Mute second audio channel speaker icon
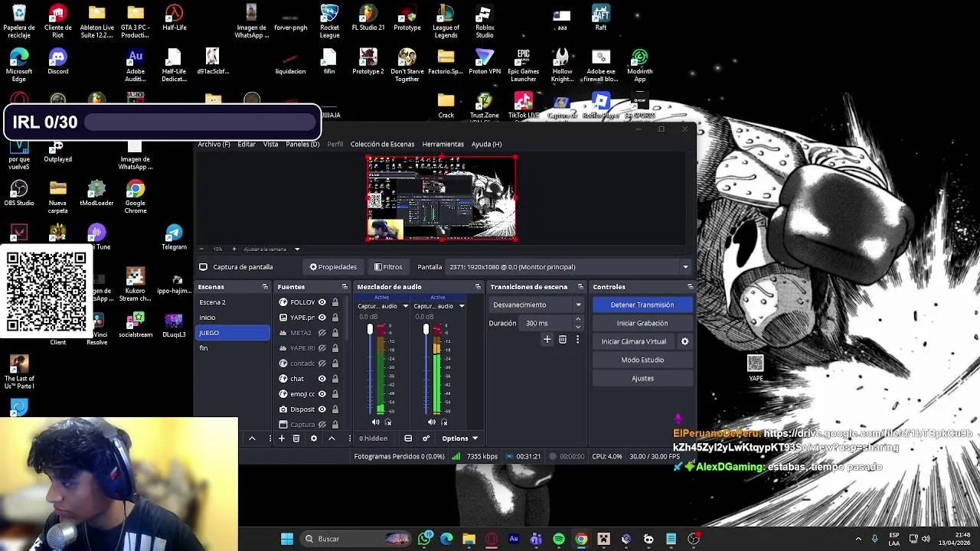The width and height of the screenshot is (980, 551). (x=431, y=422)
